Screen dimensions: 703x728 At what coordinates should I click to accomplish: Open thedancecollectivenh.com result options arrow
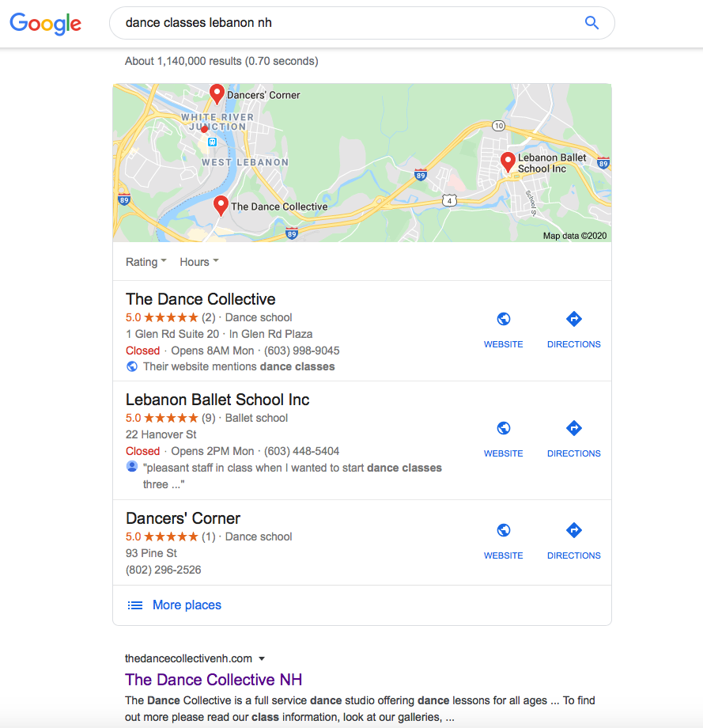coord(262,659)
